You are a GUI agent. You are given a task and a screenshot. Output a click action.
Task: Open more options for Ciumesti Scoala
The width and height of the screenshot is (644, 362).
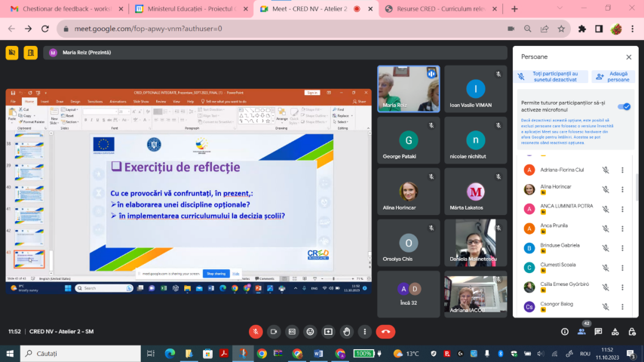coord(622,267)
